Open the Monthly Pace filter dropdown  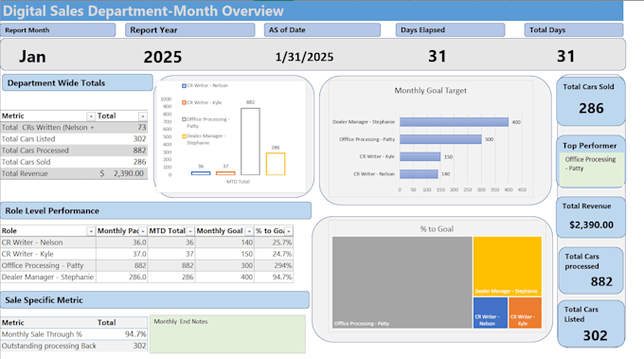(x=142, y=231)
